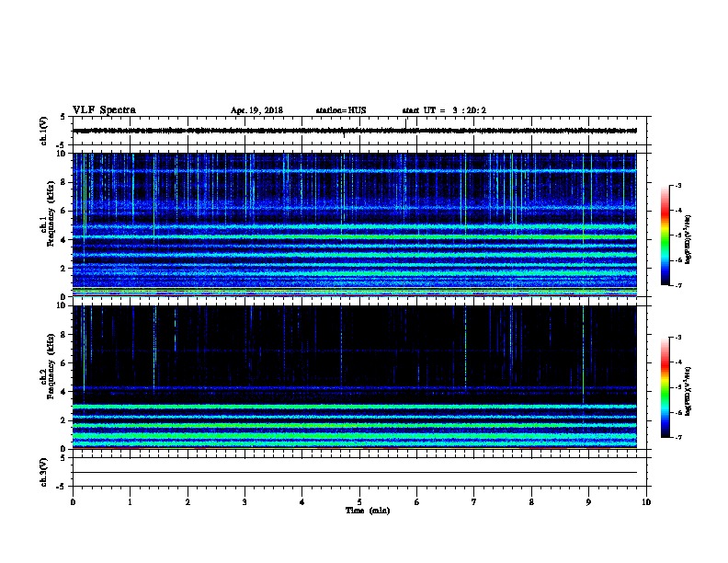Image resolution: width=728 pixels, height=563 pixels.
Task: Click the "VLF Spectra" plot title
Action: (x=104, y=110)
